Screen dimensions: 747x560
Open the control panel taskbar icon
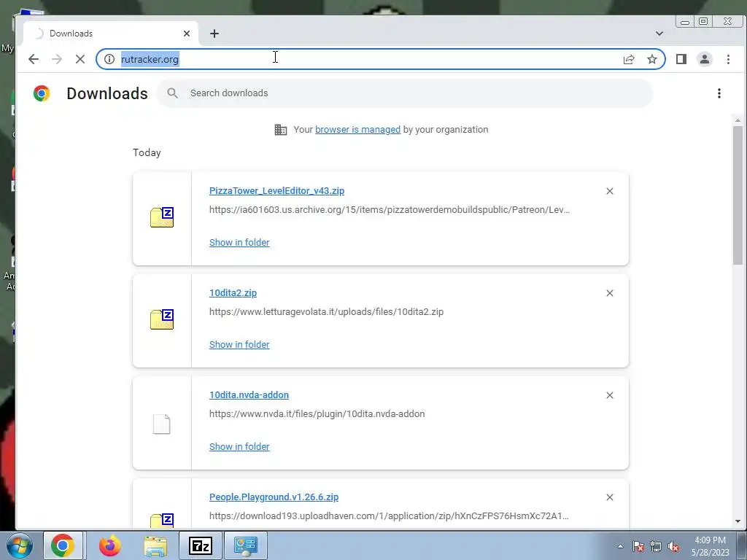tap(246, 545)
